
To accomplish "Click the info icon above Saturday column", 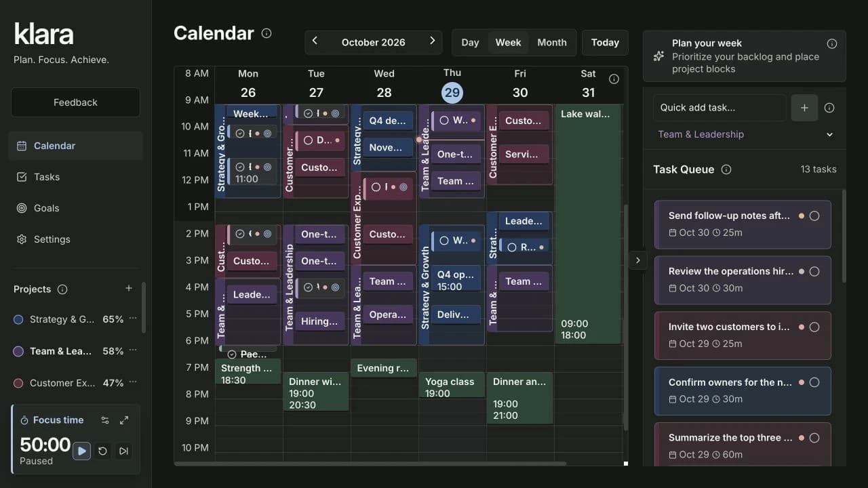I will pos(614,79).
